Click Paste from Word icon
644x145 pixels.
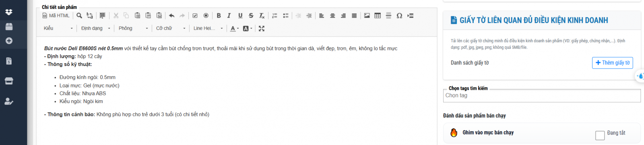point(159,16)
